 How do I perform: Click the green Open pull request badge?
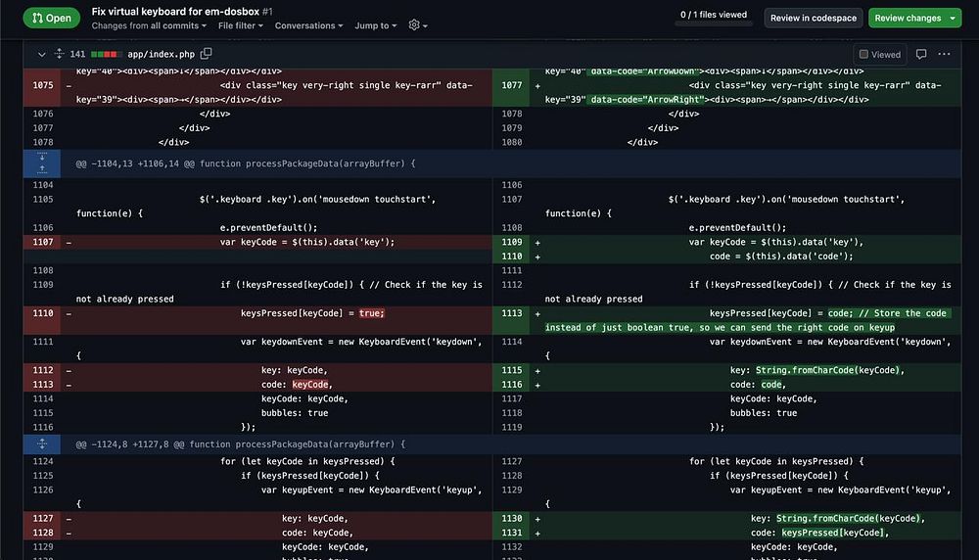tap(52, 18)
